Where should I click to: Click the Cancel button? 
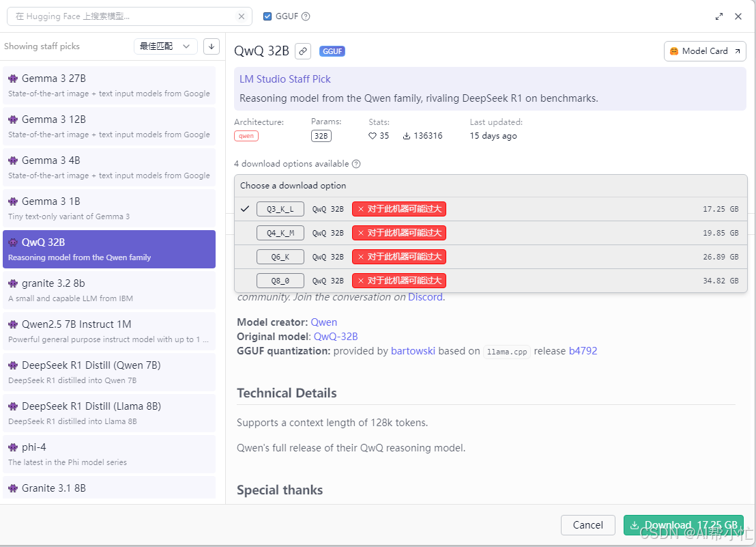pos(587,525)
